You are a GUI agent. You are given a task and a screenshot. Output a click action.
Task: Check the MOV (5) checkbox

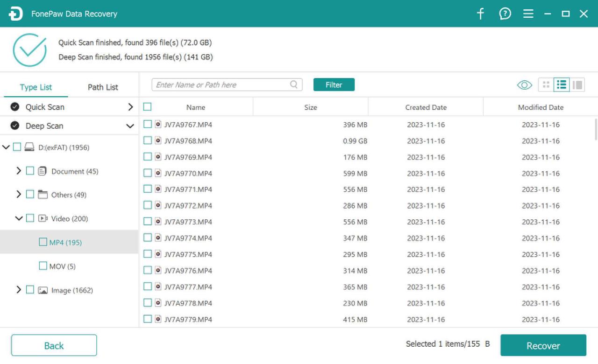click(x=43, y=266)
